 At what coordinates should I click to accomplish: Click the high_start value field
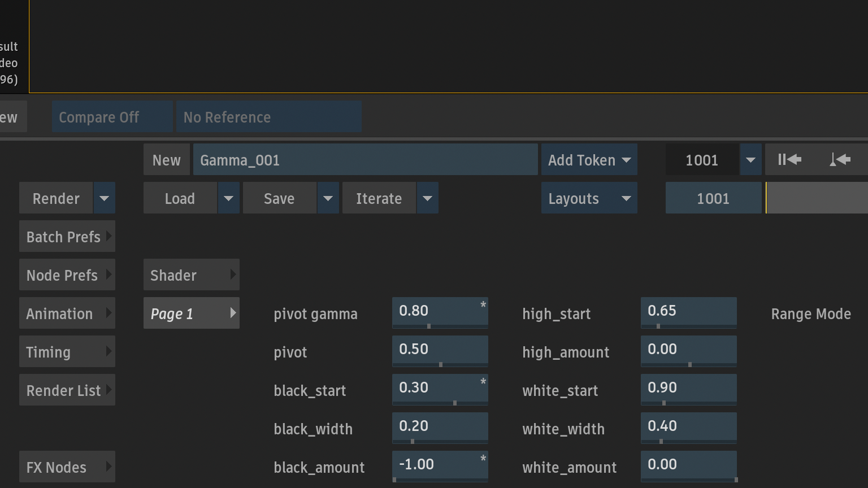pos(689,312)
